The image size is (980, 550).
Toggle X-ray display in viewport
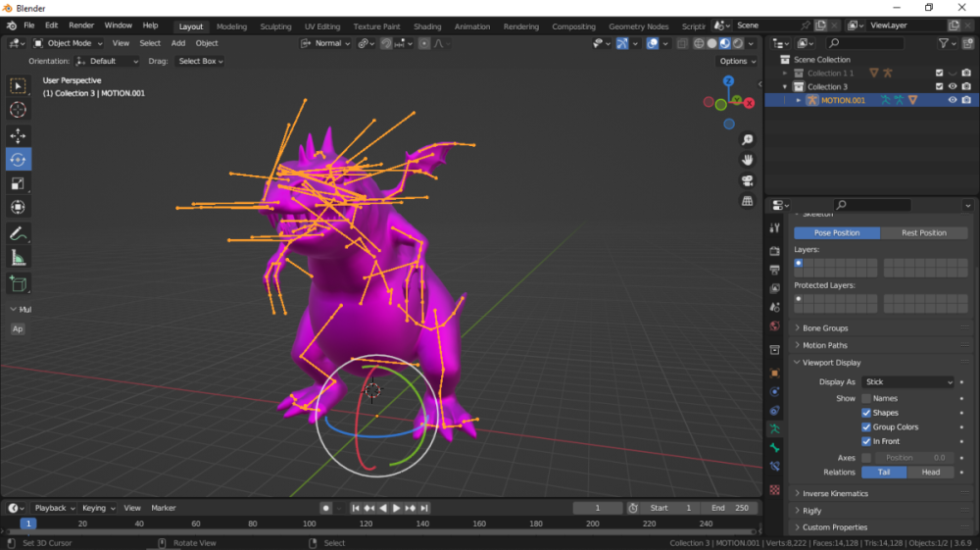tap(682, 43)
